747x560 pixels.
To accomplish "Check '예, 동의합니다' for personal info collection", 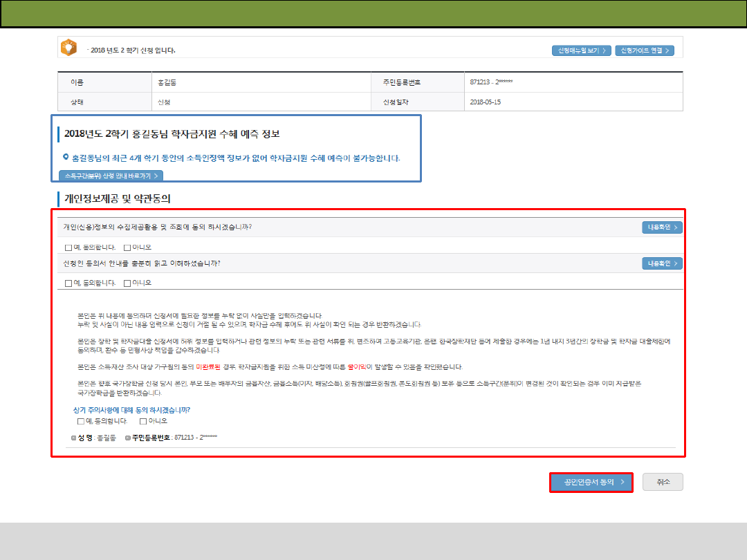I will [x=68, y=247].
